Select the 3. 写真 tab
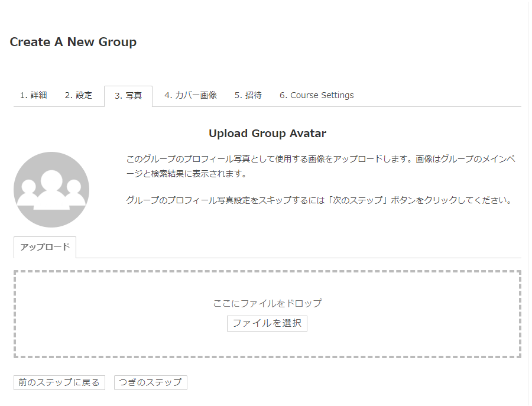The image size is (532, 406). click(128, 96)
